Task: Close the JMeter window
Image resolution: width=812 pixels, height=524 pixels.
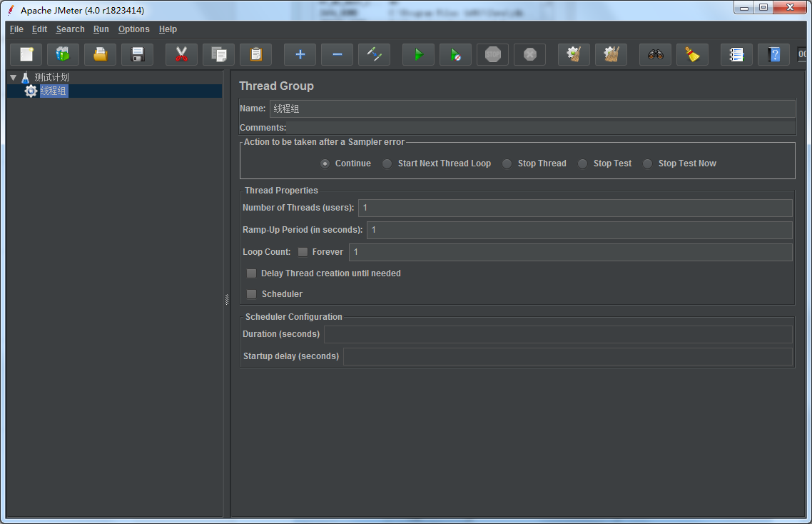Action: [x=791, y=8]
